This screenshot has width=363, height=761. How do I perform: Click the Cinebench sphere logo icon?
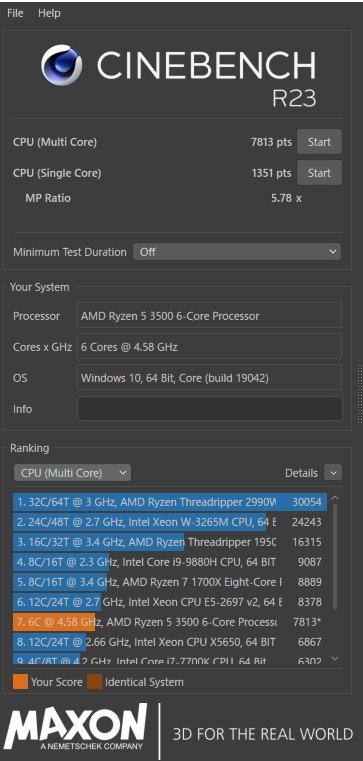[61, 65]
